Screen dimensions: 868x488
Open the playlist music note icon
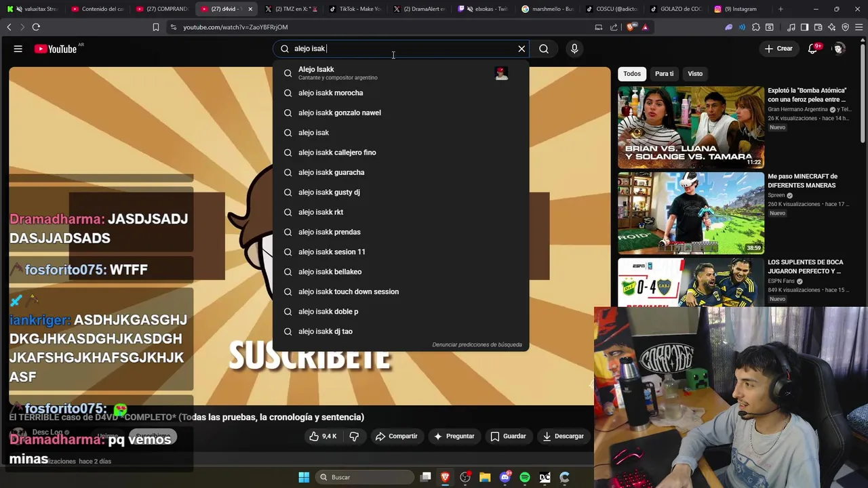click(791, 27)
